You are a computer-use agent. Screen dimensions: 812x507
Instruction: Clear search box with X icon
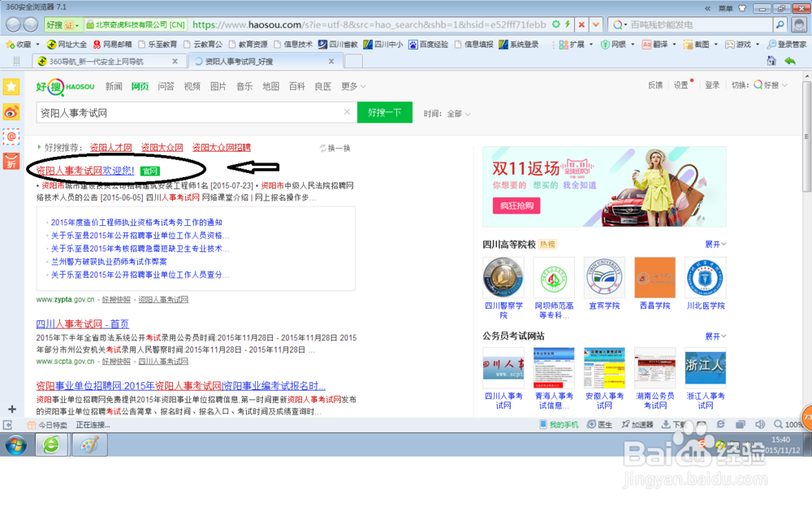coord(347,111)
